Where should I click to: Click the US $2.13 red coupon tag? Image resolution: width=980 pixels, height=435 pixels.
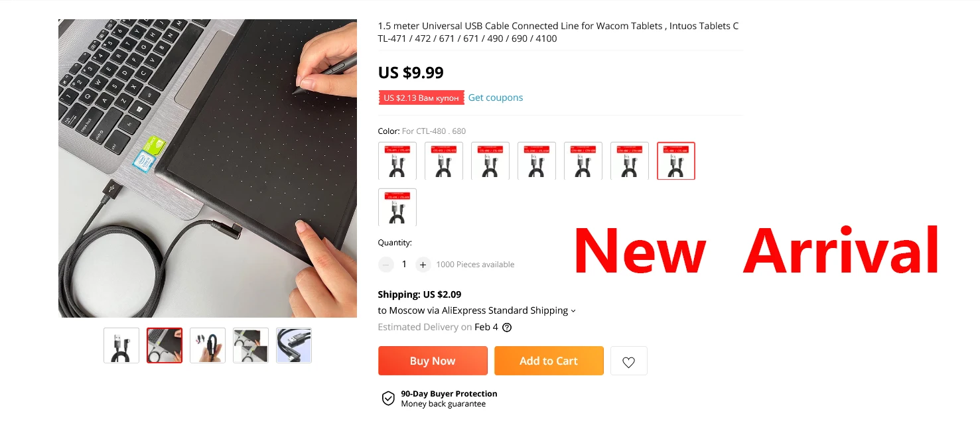tap(421, 98)
